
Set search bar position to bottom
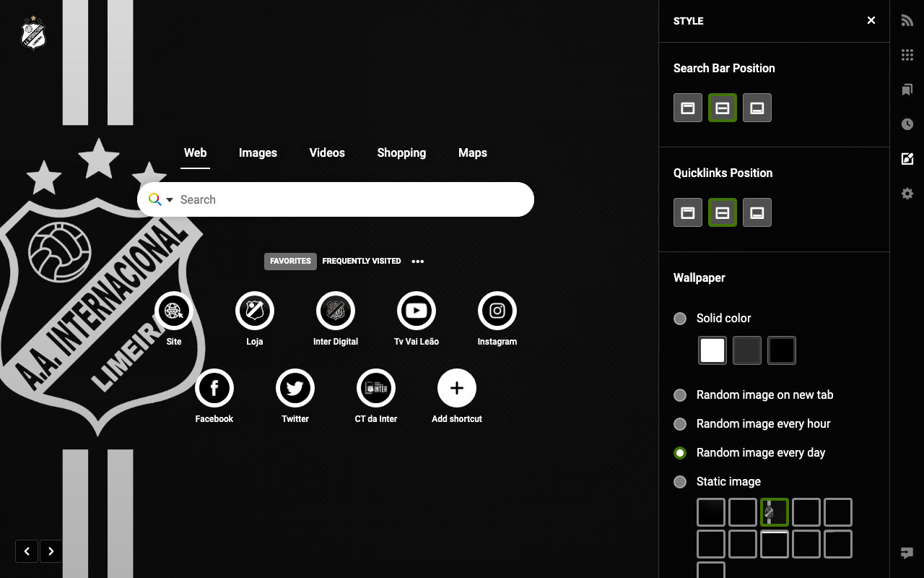pyautogui.click(x=757, y=108)
